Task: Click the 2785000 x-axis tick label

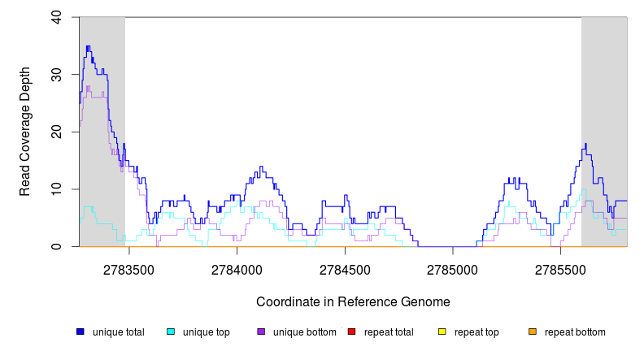Action: tap(453, 267)
